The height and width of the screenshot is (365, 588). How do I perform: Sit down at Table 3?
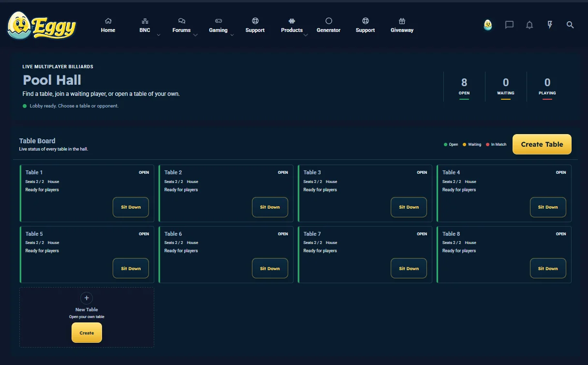(x=409, y=207)
